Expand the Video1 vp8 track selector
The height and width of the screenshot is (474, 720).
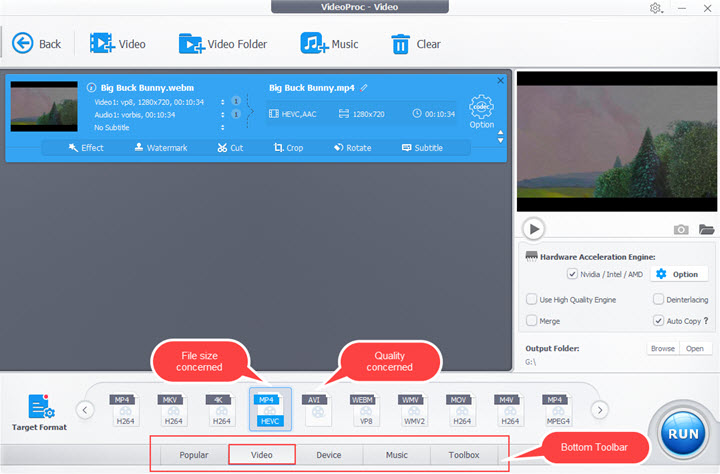pos(223,102)
